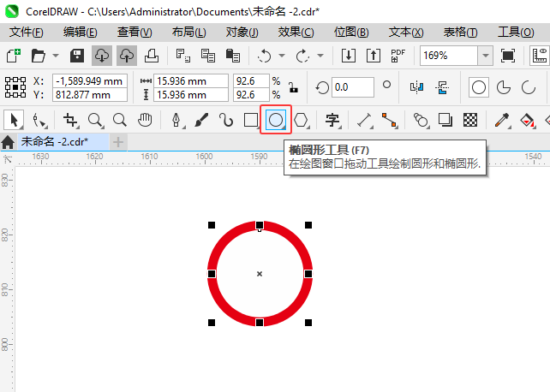Expand the zoom level dropdown
The height and width of the screenshot is (392, 550).
(x=486, y=56)
